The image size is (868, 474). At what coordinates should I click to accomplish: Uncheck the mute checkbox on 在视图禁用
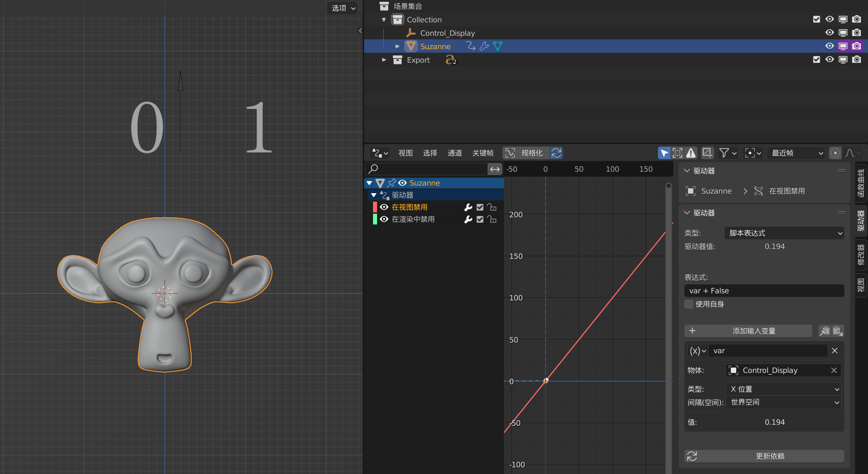pyautogui.click(x=480, y=207)
